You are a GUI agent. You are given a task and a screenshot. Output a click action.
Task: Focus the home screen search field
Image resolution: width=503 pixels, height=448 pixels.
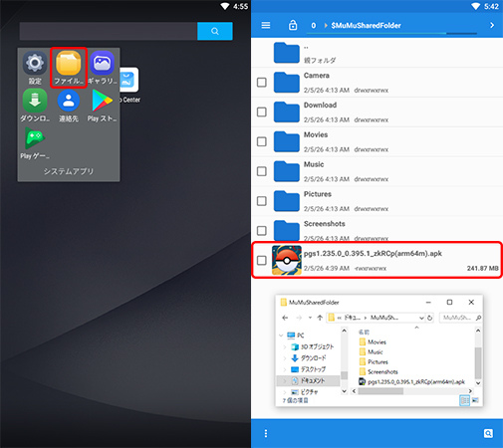click(x=109, y=31)
